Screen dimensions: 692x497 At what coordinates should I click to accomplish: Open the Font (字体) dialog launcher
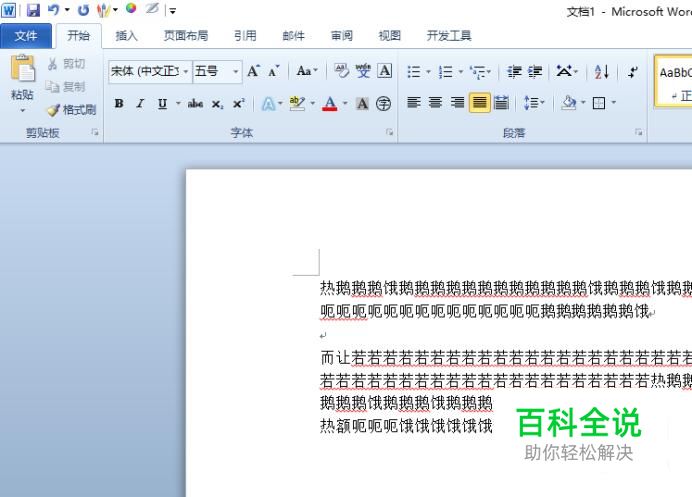pos(389,132)
